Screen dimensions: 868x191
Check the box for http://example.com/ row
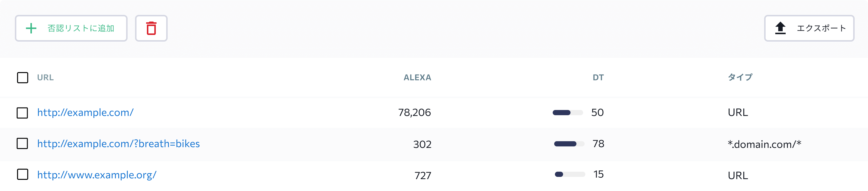23,113
